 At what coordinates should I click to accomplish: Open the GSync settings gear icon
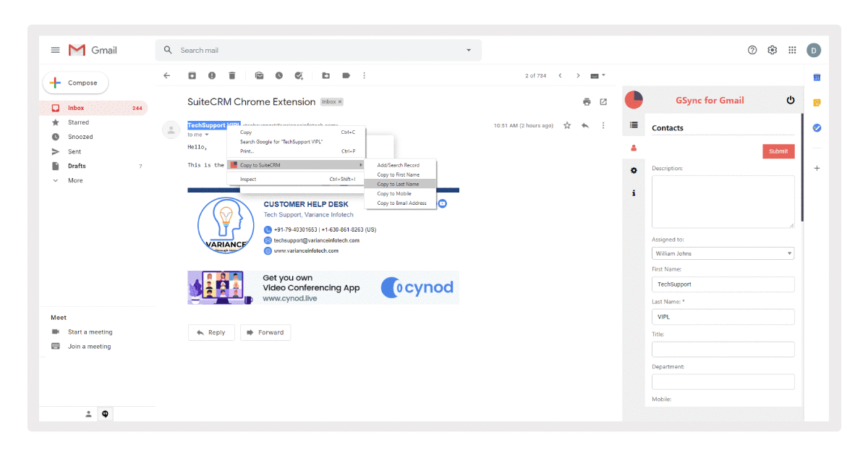click(x=634, y=170)
